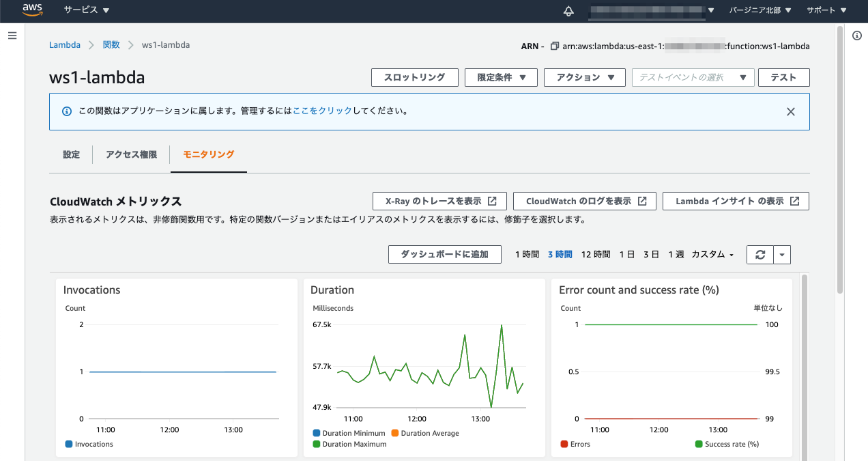The width and height of the screenshot is (868, 461).
Task: Click the info icon in the banner
Action: (x=67, y=111)
